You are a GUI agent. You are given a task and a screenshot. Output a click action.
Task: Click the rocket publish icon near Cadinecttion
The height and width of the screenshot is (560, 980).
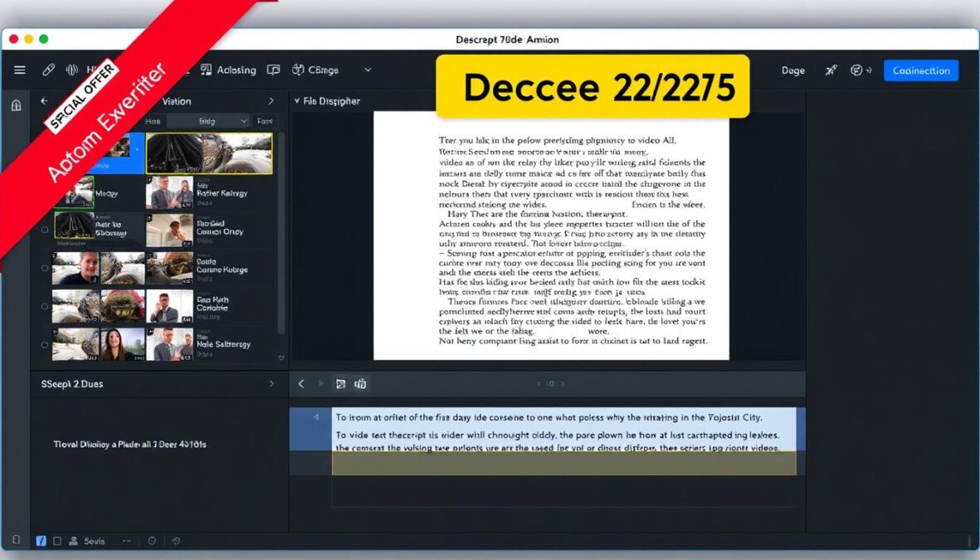pos(831,71)
